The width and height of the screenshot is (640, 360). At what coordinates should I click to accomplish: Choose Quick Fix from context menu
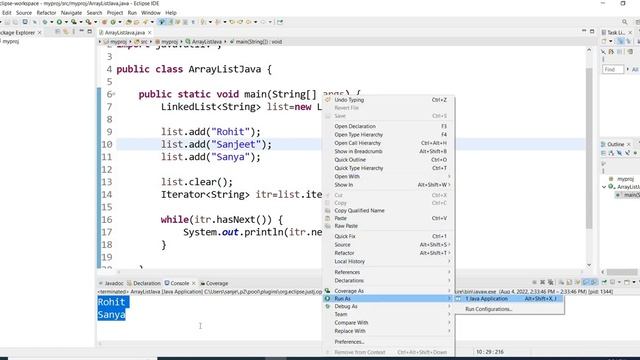tap(345, 236)
